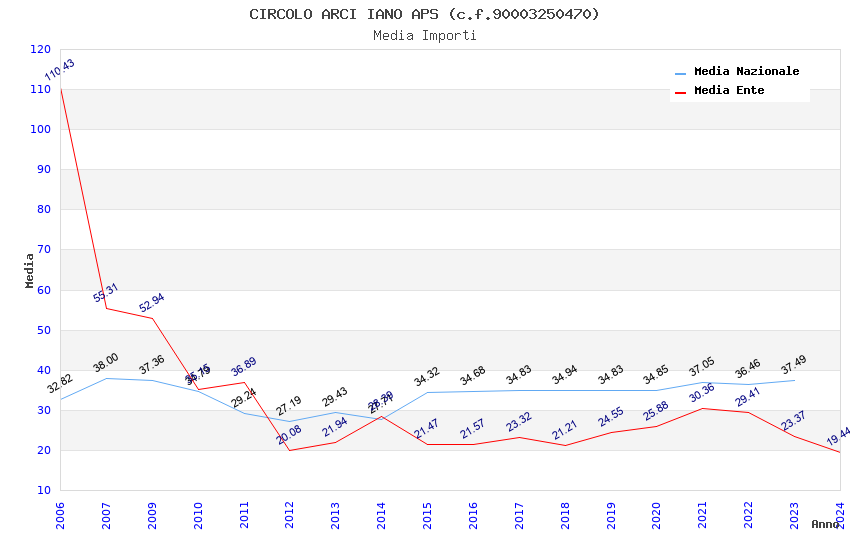Viewport: 850px width, 550px height.
Task: Click the 37.05 national average label
Action: [702, 367]
